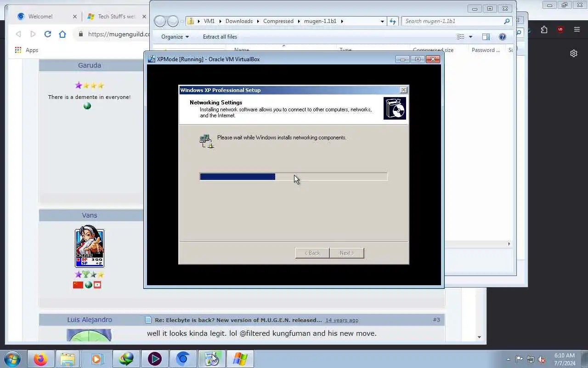The width and height of the screenshot is (588, 368).
Task: Select VM1 in the Explorer breadcrumb
Action: pyautogui.click(x=209, y=21)
